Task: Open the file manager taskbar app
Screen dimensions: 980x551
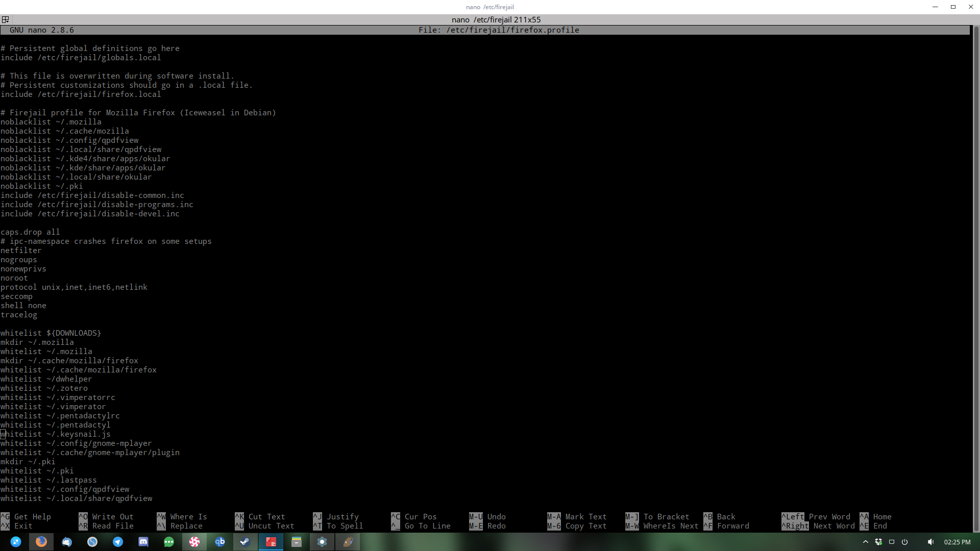Action: (x=297, y=542)
